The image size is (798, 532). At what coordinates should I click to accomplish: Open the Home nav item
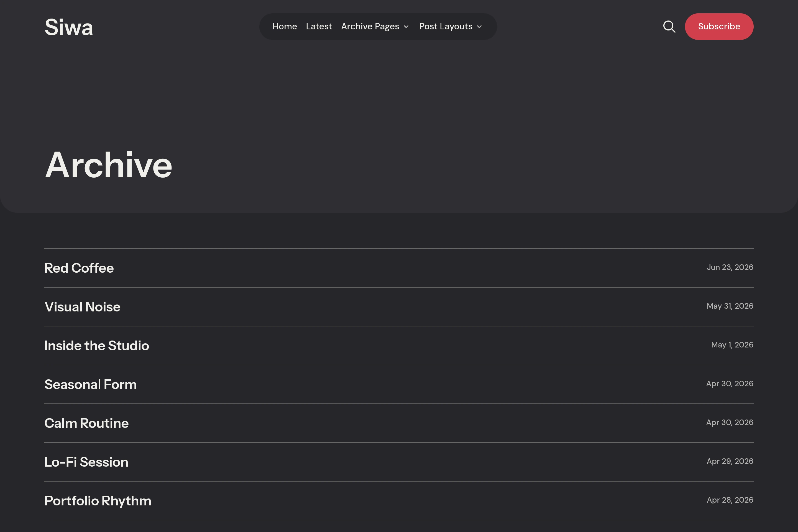tap(284, 27)
